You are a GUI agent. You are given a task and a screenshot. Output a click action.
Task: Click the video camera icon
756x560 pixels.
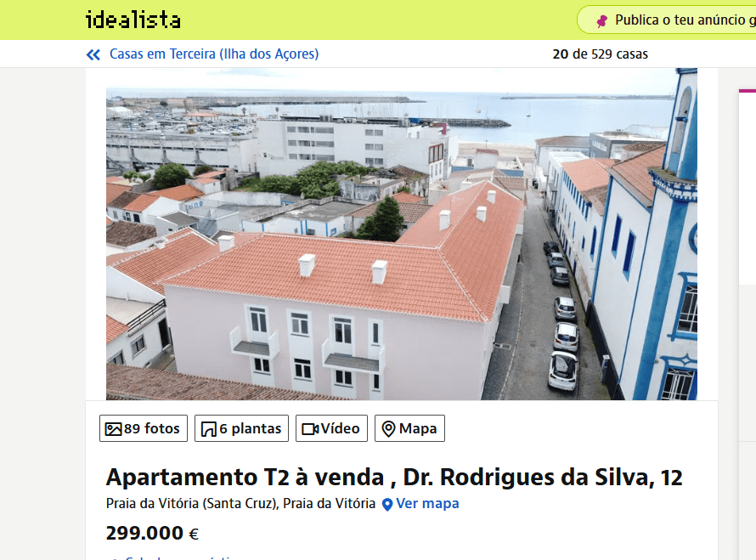310,429
